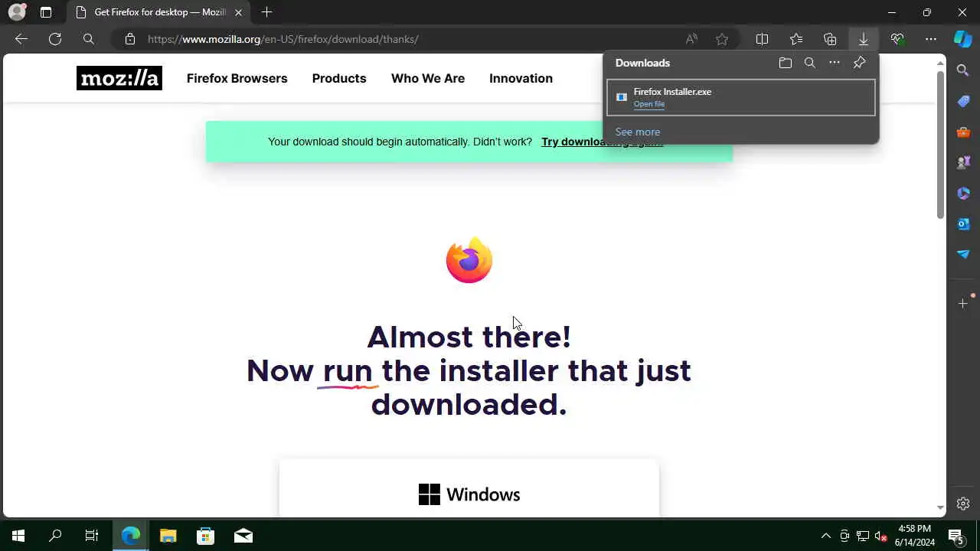
Task: Open downloads folder icon in Downloads panel
Action: coord(786,63)
